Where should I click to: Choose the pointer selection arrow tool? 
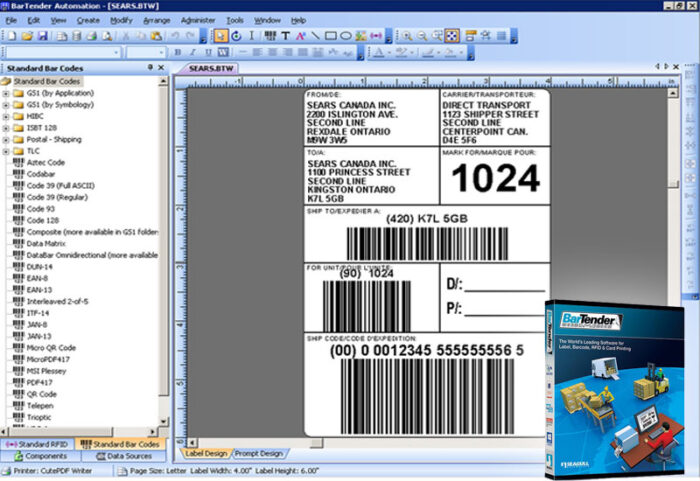220,36
